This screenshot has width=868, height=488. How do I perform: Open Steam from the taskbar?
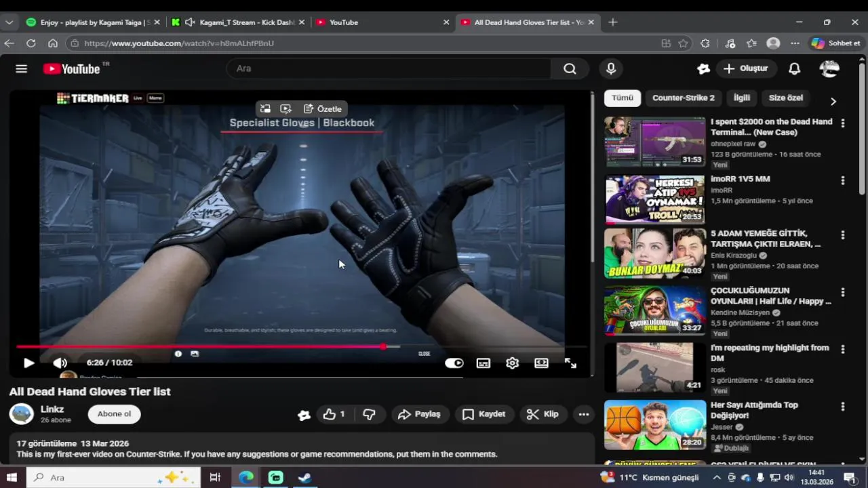pyautogui.click(x=304, y=477)
